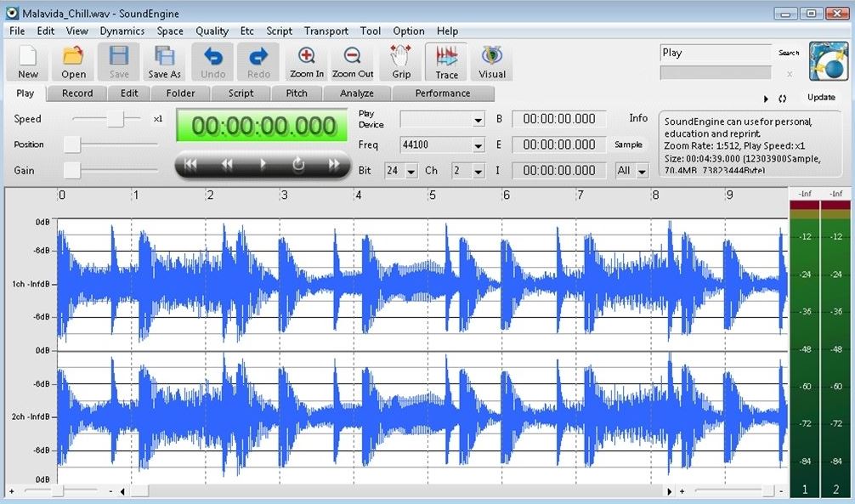Toggle loop playback button
The width and height of the screenshot is (855, 504).
pyautogui.click(x=298, y=164)
